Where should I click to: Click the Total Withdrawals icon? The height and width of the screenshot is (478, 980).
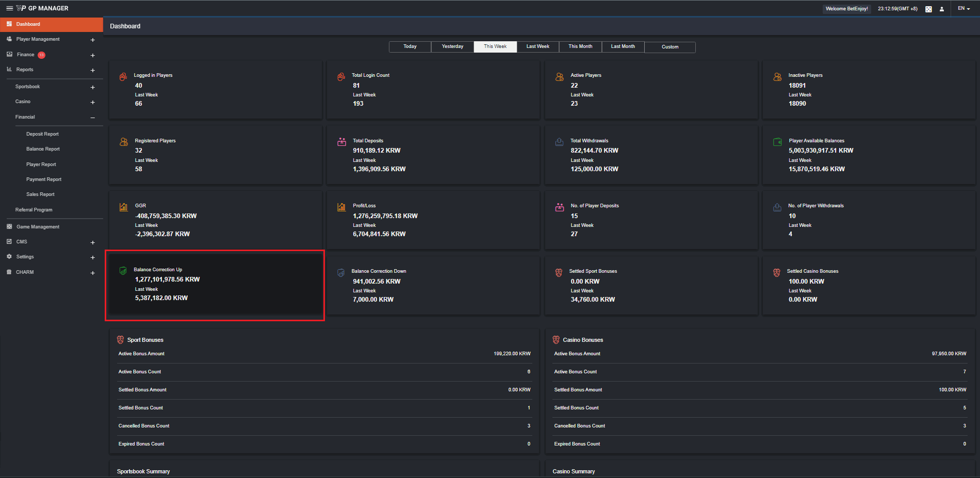(x=559, y=142)
